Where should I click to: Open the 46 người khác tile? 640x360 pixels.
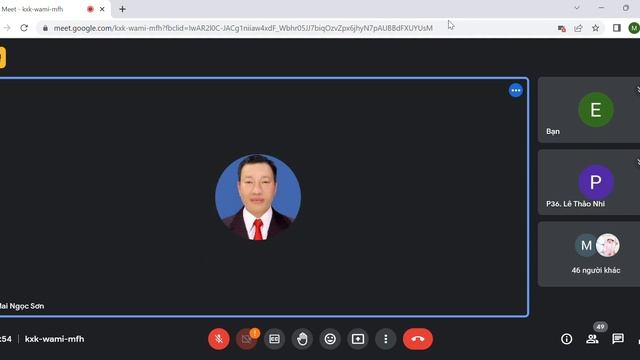[589, 254]
